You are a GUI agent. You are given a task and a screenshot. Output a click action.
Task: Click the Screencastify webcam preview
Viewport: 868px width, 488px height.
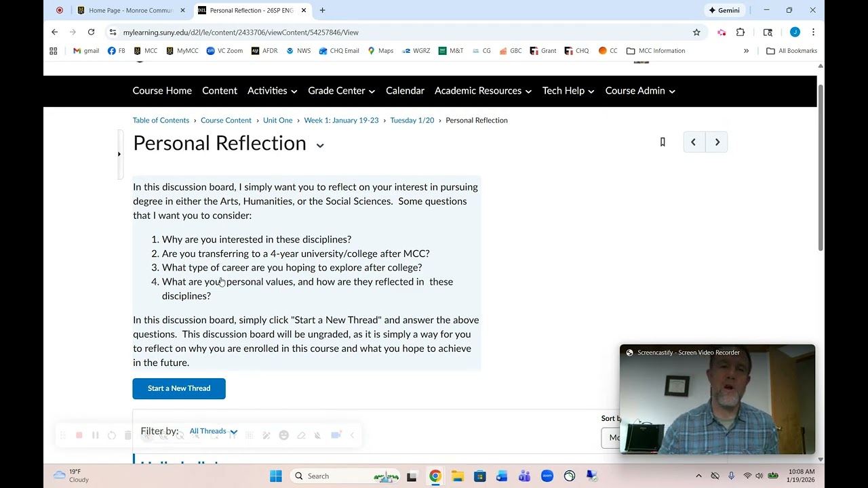coord(717,399)
